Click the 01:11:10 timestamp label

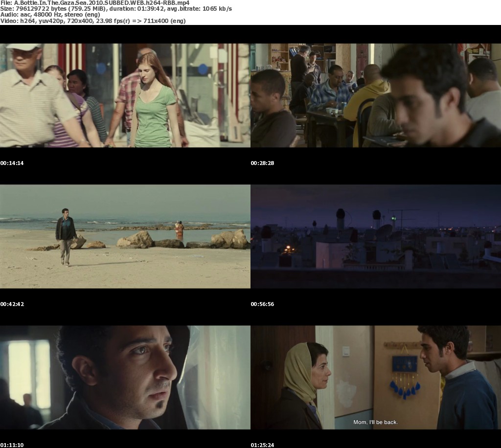pyautogui.click(x=12, y=445)
